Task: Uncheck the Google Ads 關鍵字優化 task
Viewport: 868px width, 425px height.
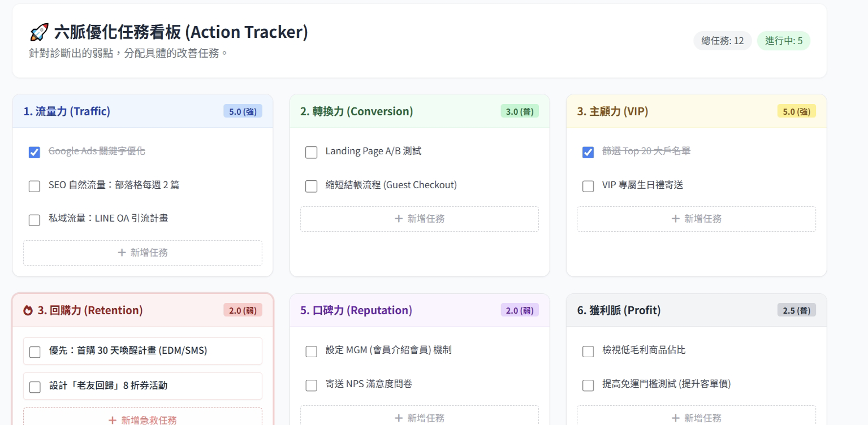Action: [x=34, y=152]
